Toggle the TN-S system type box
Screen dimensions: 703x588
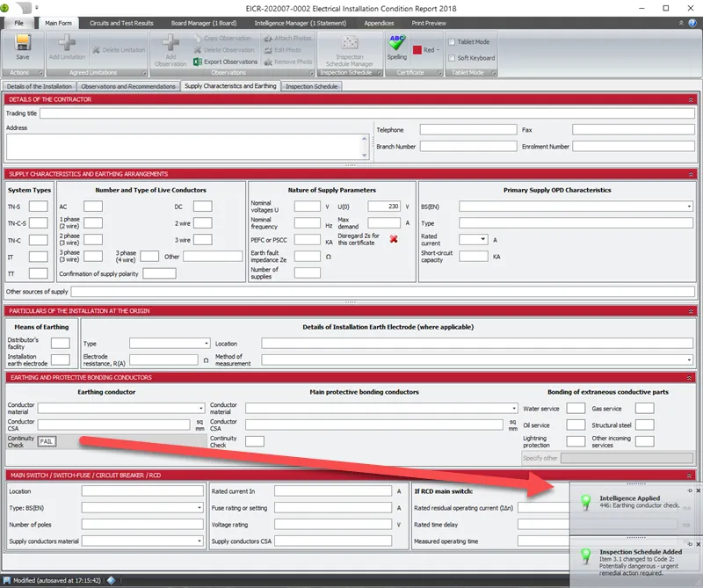39,207
